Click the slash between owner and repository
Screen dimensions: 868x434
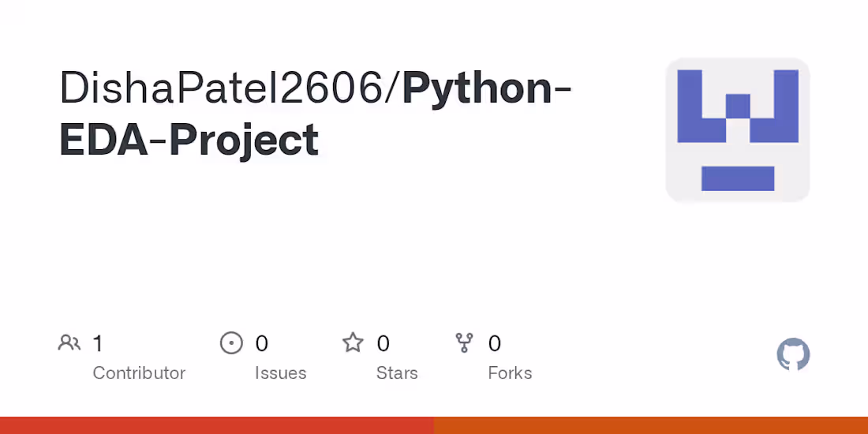[x=392, y=88]
